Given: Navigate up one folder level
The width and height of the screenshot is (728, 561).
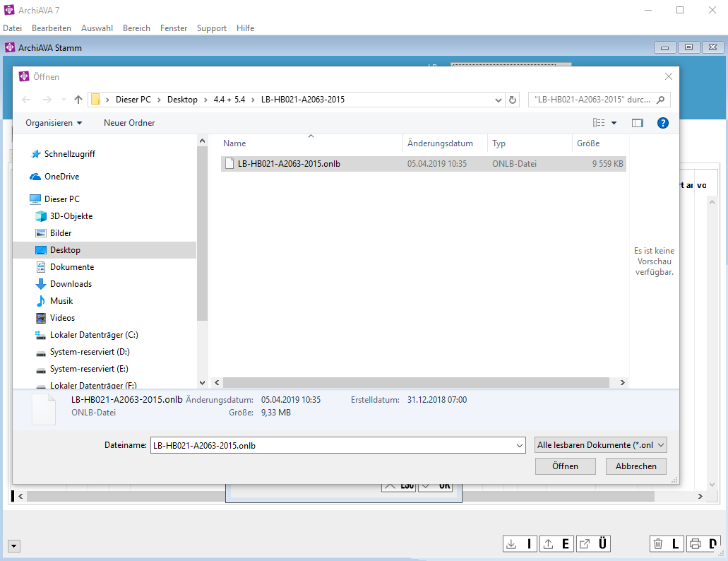Looking at the screenshot, I should pyautogui.click(x=78, y=100).
